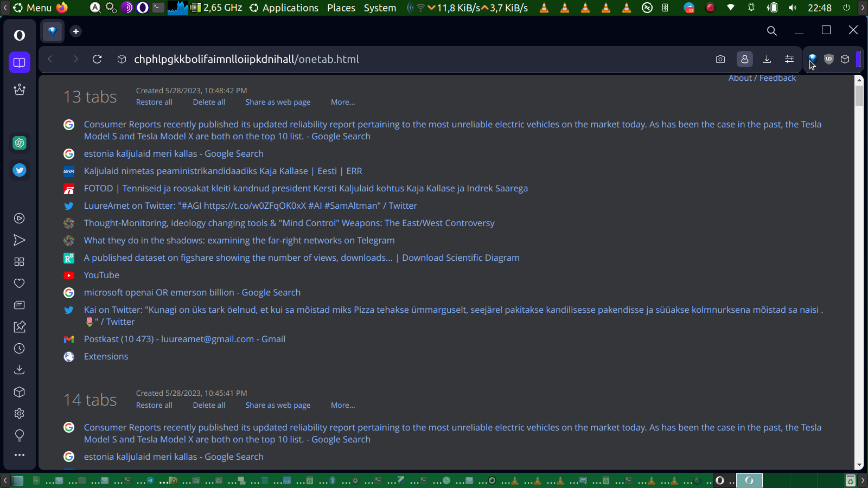Reload the OneTab page
868x488 pixels.
[x=97, y=59]
